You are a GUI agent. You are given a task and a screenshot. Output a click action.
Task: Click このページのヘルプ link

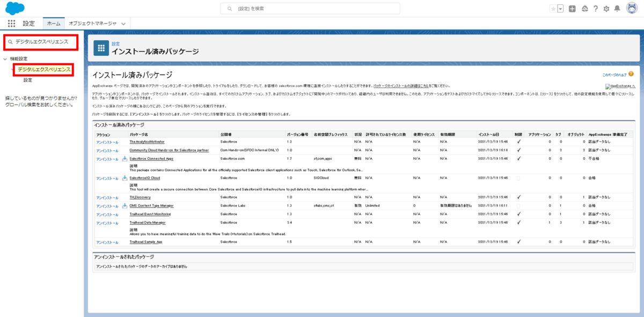pyautogui.click(x=614, y=75)
